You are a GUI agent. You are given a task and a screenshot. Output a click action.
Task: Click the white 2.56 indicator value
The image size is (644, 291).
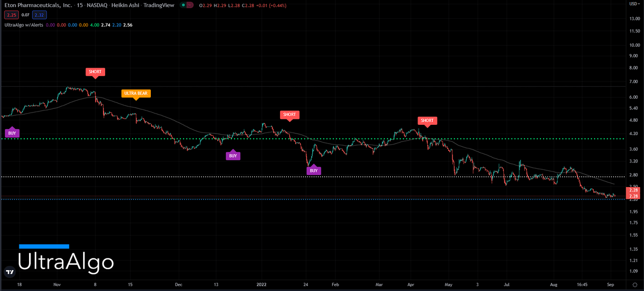pyautogui.click(x=128, y=25)
